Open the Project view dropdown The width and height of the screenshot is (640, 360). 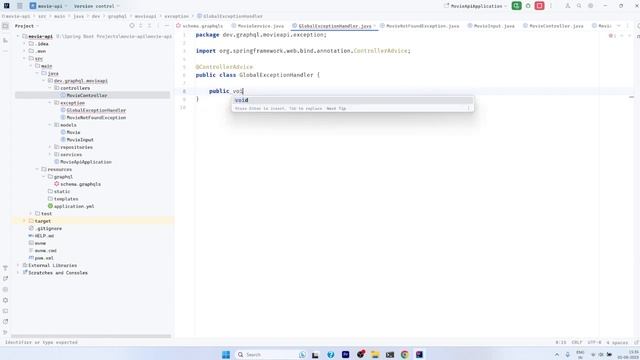pos(27,26)
